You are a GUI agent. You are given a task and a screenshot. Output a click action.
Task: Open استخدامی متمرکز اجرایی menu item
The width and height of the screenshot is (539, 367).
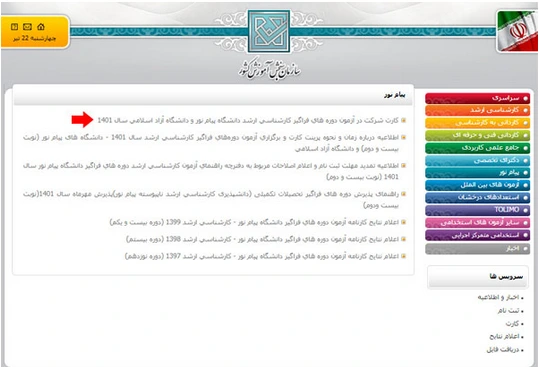click(x=477, y=235)
